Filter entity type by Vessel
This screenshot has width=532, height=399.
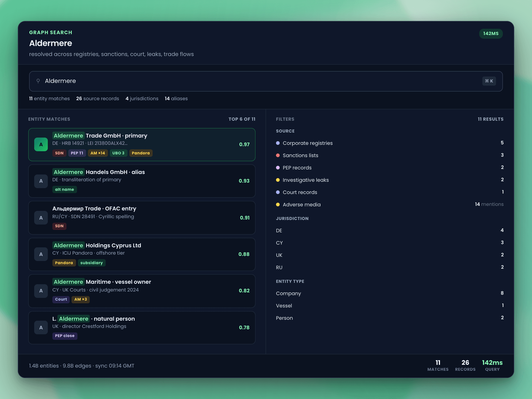point(390,306)
